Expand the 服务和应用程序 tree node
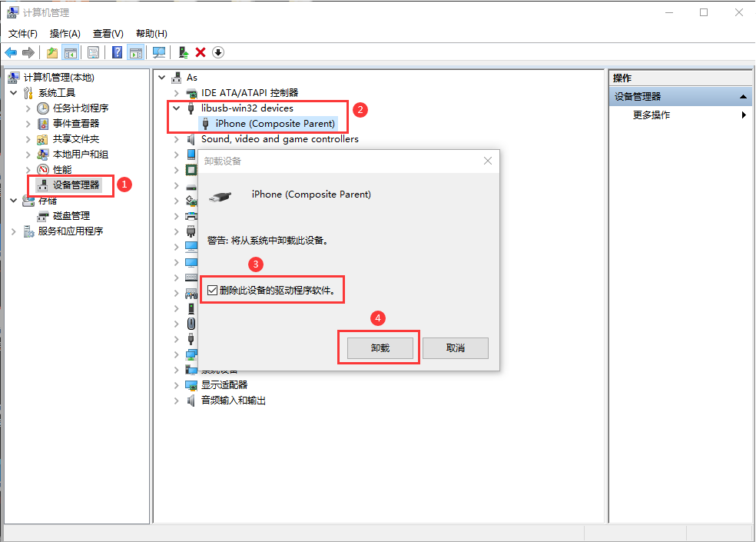 [x=13, y=231]
